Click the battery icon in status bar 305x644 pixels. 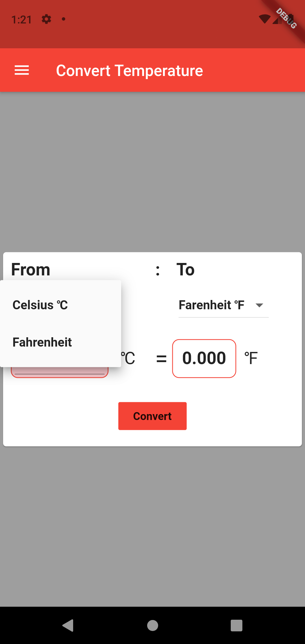tap(291, 19)
